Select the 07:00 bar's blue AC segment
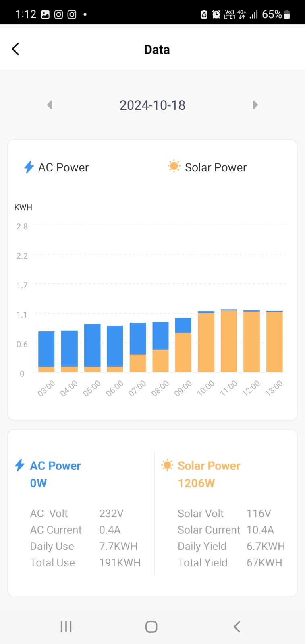The image size is (305, 644). [138, 338]
